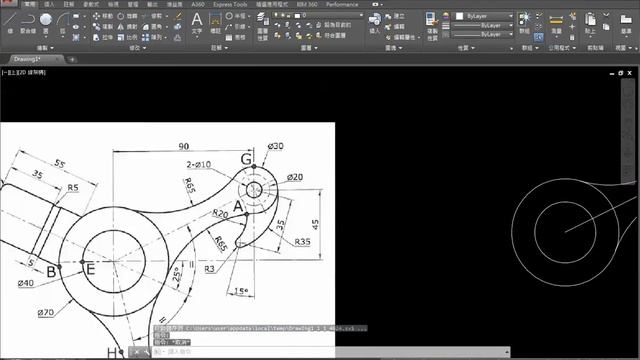Click the Edit Attributes icon
The height and width of the screenshot is (360, 640).
click(388, 37)
